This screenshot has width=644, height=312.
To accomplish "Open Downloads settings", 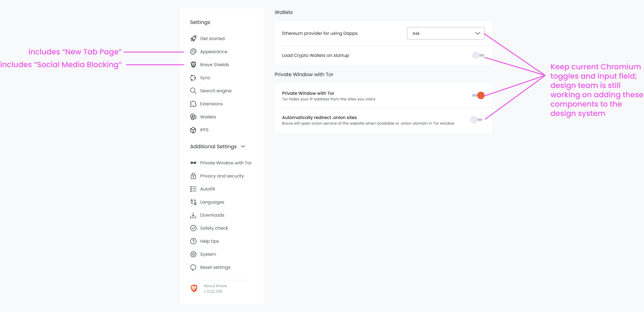I will pyautogui.click(x=212, y=215).
